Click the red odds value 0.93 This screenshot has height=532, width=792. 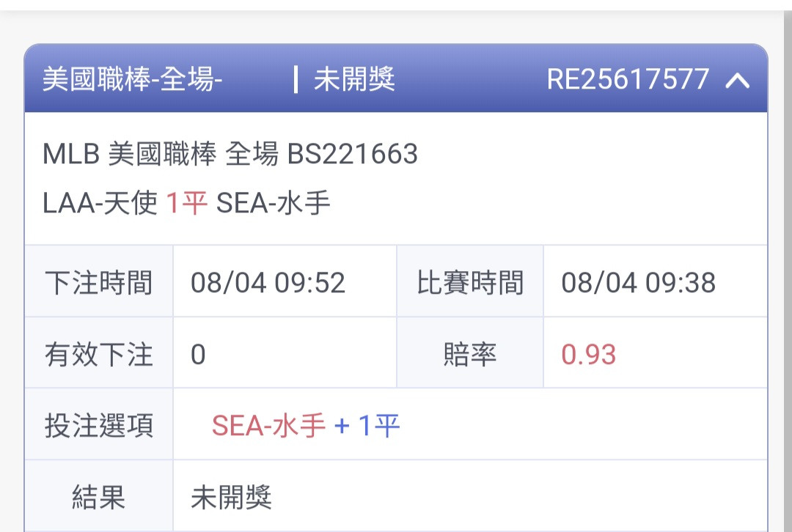(x=588, y=355)
